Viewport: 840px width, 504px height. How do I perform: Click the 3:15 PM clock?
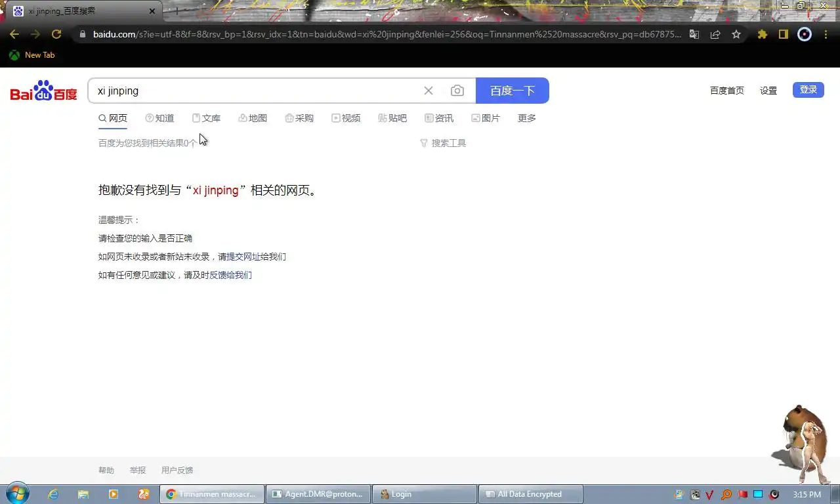pyautogui.click(x=807, y=494)
